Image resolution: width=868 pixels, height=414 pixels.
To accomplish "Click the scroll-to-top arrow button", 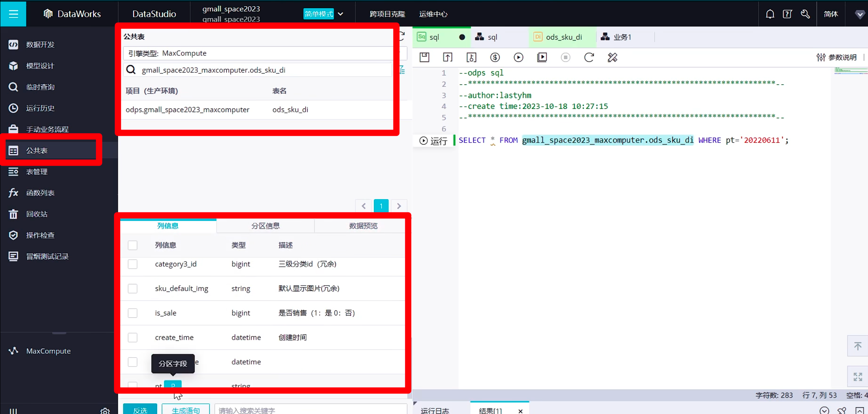I will (x=857, y=346).
